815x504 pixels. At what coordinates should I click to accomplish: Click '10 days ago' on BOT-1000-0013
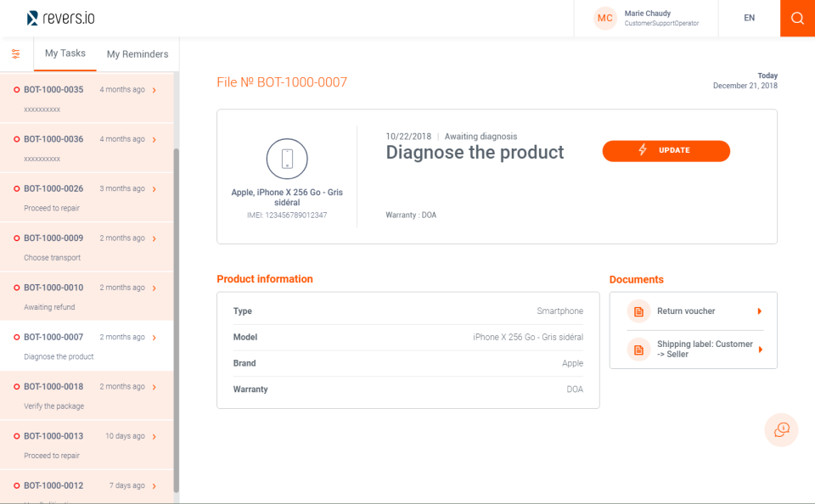pos(125,436)
